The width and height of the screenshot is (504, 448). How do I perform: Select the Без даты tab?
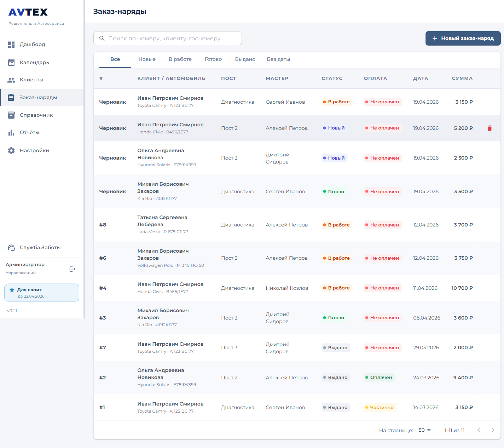tap(278, 59)
